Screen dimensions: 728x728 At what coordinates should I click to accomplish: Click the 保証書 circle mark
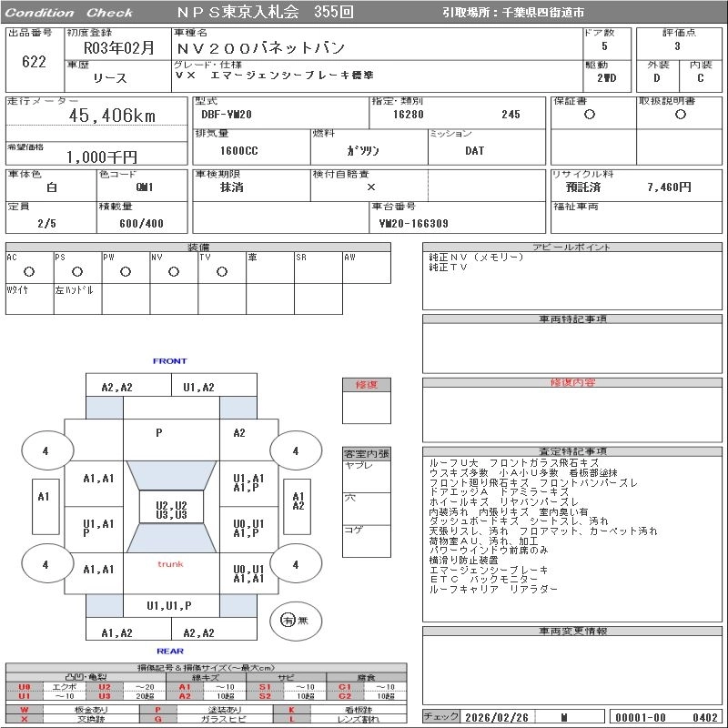click(589, 115)
